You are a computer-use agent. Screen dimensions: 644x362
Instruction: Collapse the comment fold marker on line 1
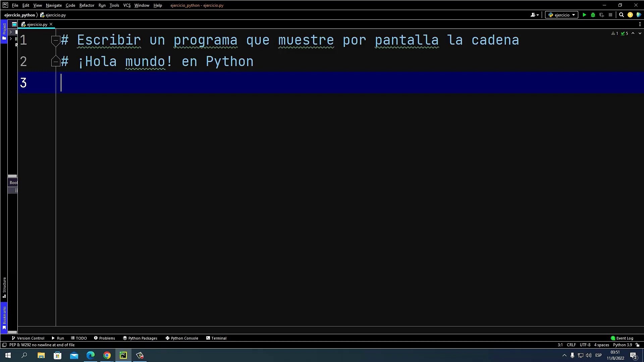(55, 40)
